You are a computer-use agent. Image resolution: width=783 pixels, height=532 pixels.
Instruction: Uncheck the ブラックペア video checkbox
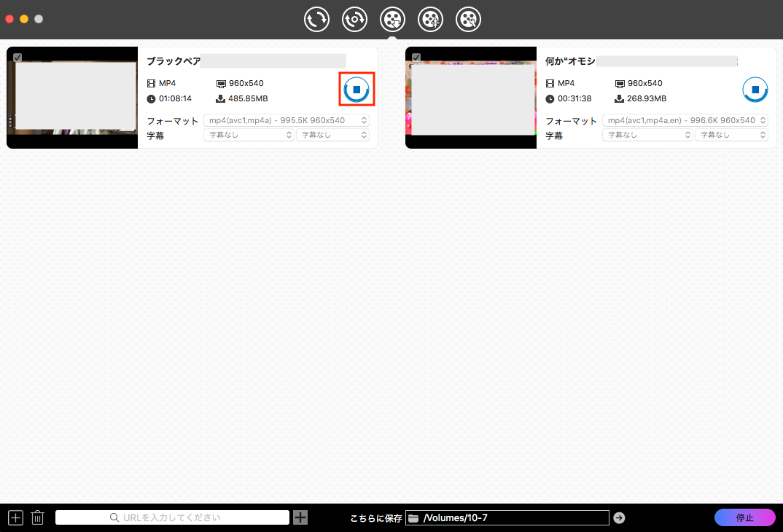17,57
